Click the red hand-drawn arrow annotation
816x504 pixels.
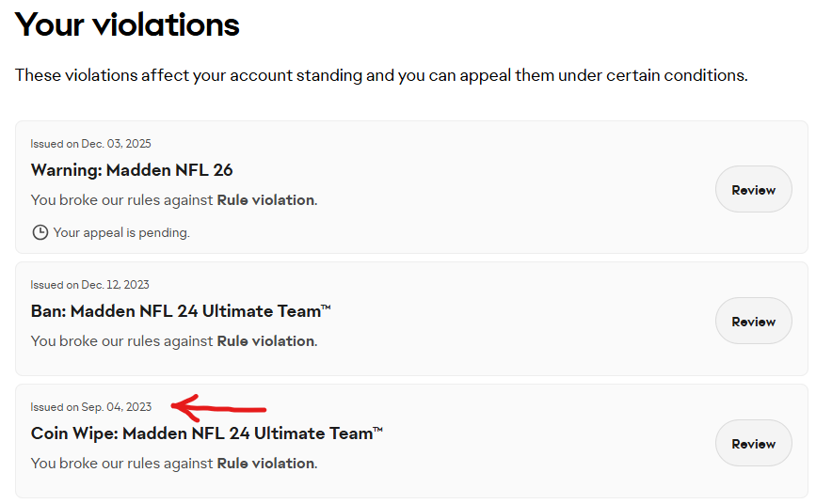(218, 408)
